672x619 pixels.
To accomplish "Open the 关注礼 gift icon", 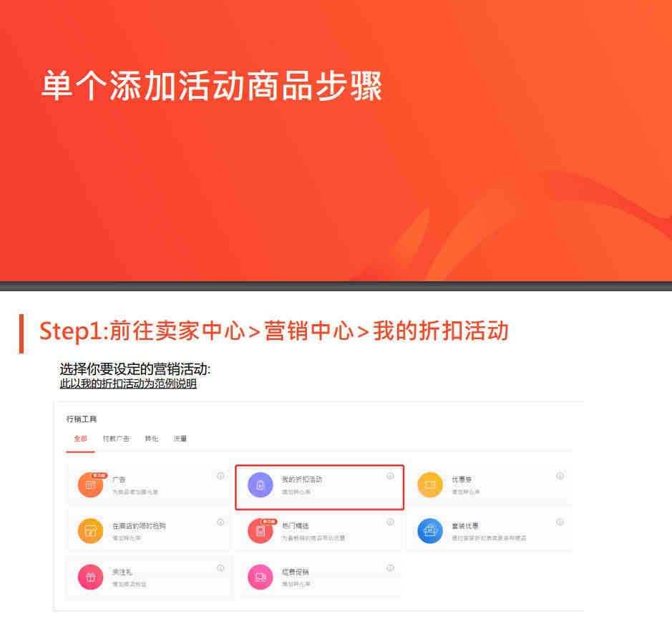I will (90, 577).
